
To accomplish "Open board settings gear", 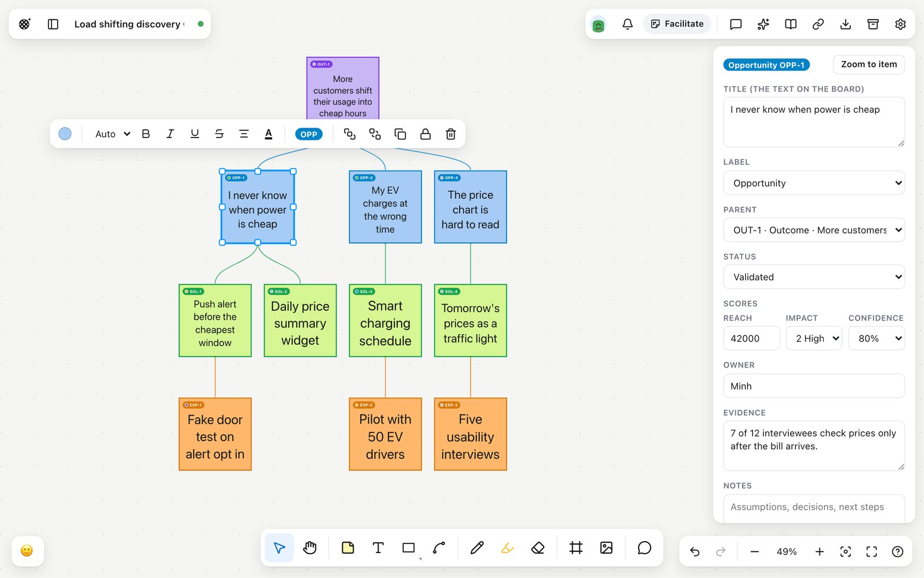I will pyautogui.click(x=900, y=24).
